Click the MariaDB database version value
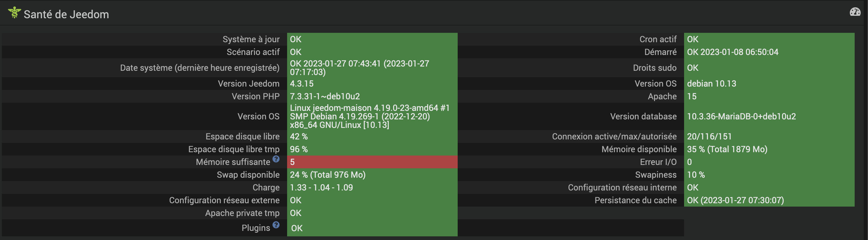 click(x=741, y=117)
